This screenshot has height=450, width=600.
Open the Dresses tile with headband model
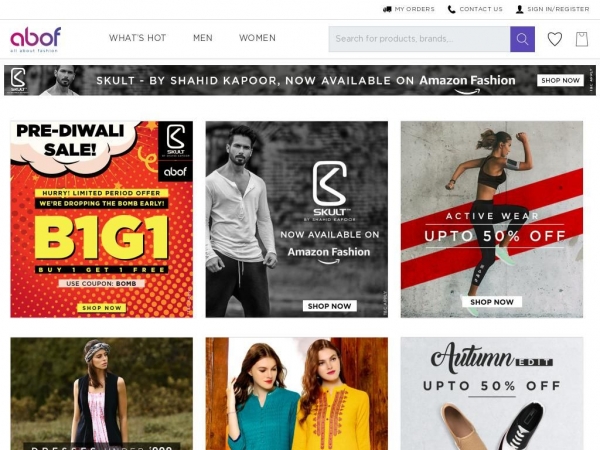101,393
